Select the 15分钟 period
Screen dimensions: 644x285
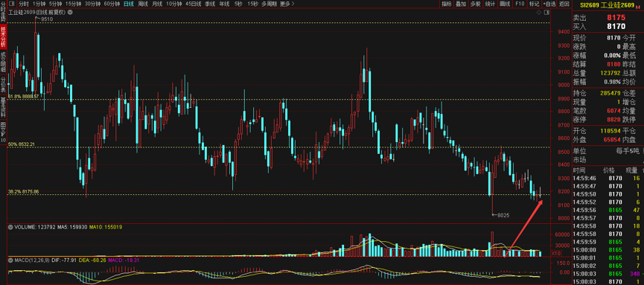[x=74, y=4]
